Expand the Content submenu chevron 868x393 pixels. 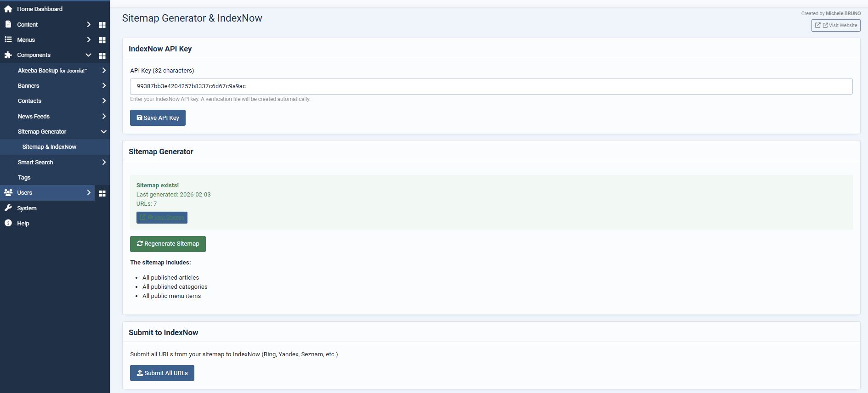click(x=89, y=24)
